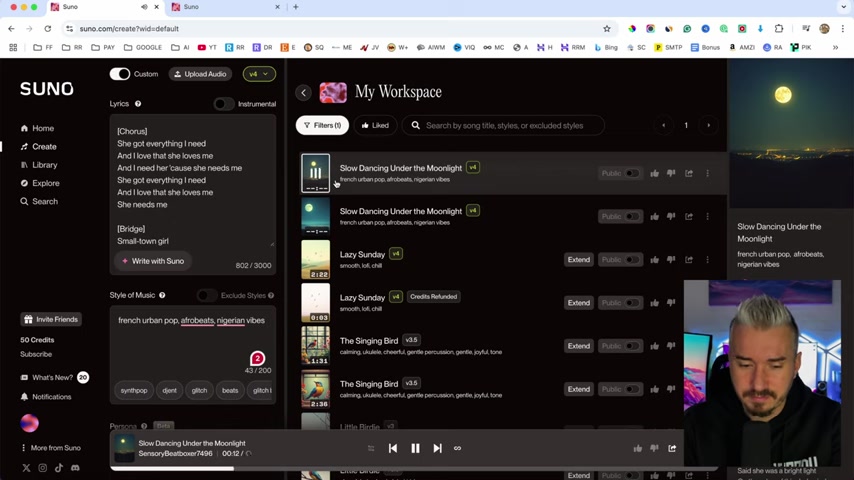Screen dimensions: 854x480
Task: Open Explore in sidebar
Action: tap(40, 183)
